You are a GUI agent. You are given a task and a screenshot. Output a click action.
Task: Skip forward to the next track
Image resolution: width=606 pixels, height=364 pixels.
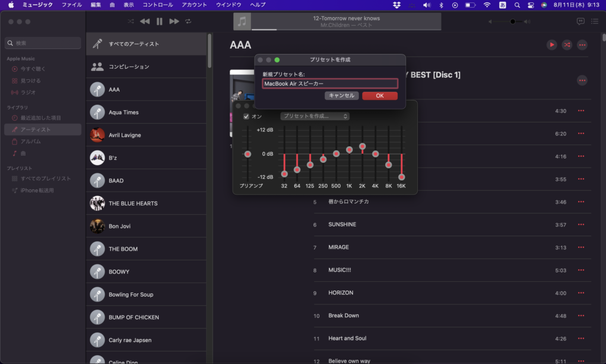pyautogui.click(x=174, y=21)
